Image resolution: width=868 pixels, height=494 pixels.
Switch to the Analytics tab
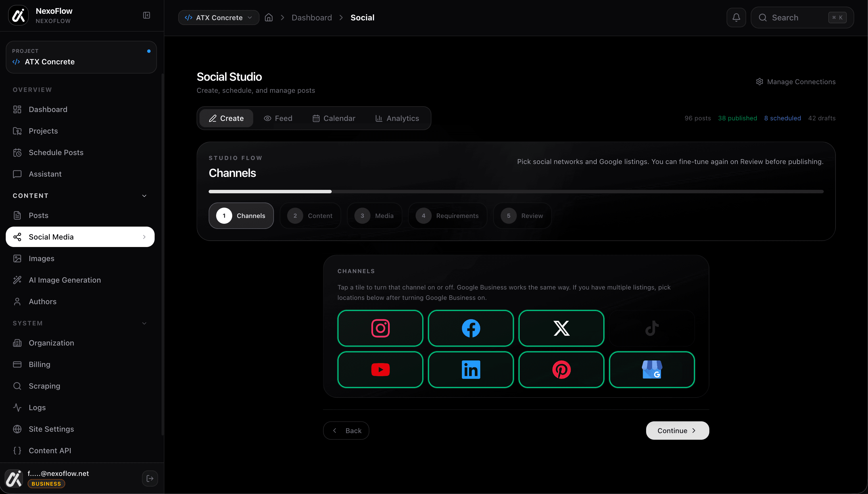[397, 118]
